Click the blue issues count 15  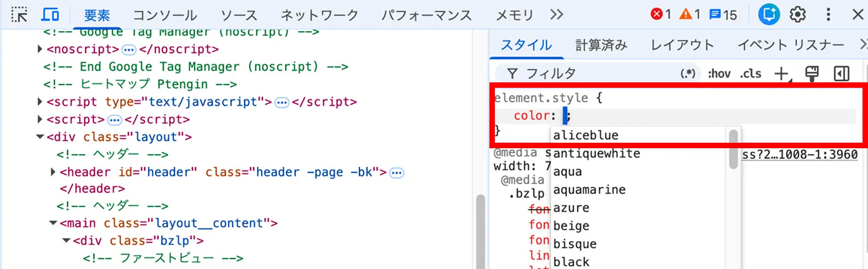click(x=723, y=14)
